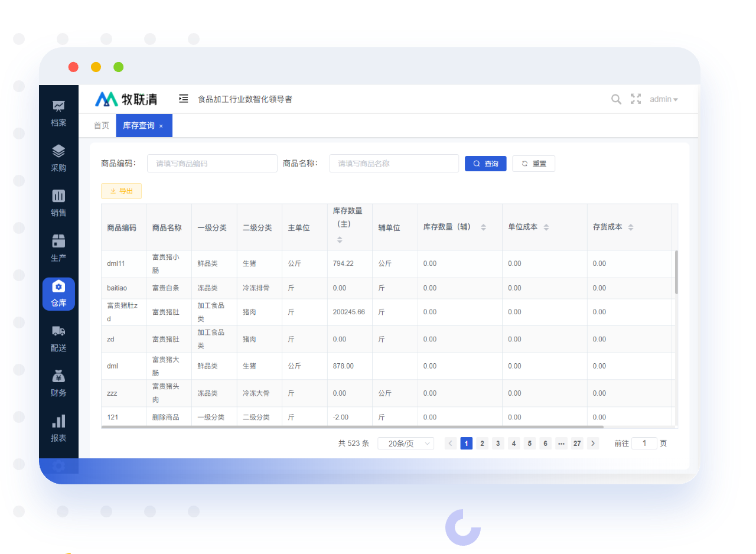Viewport: 756px width, 554px height.
Task: Collapse the sidebar menu toggle
Action: point(184,99)
